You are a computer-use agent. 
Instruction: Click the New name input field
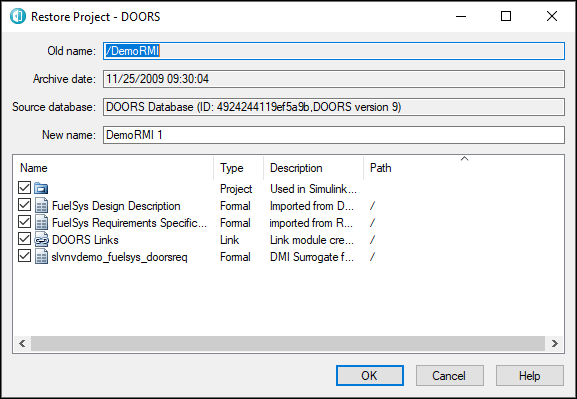tap(333, 135)
